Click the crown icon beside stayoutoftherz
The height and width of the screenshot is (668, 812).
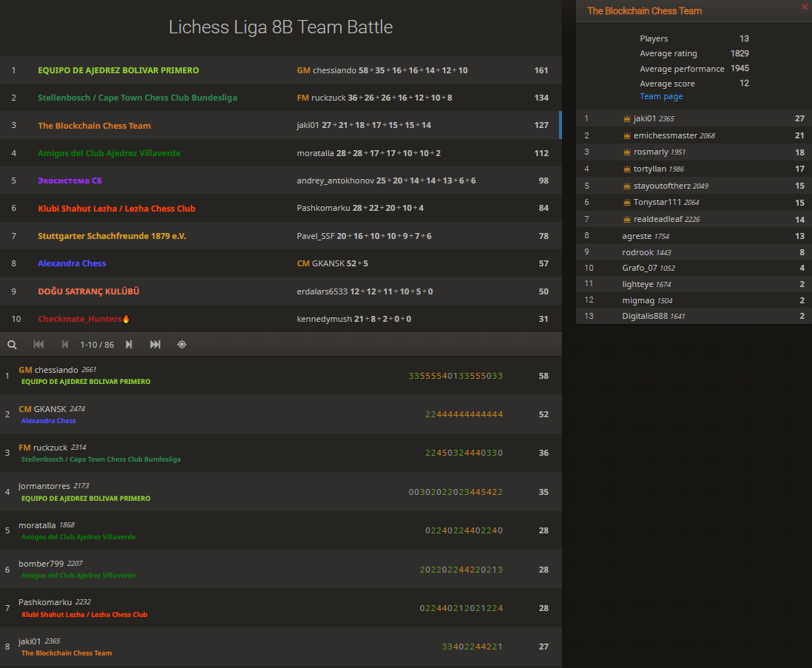pos(626,186)
